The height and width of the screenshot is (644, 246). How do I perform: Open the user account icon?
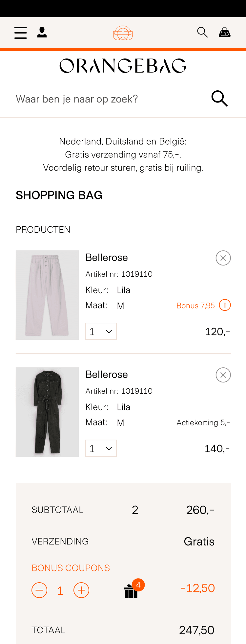tap(42, 33)
